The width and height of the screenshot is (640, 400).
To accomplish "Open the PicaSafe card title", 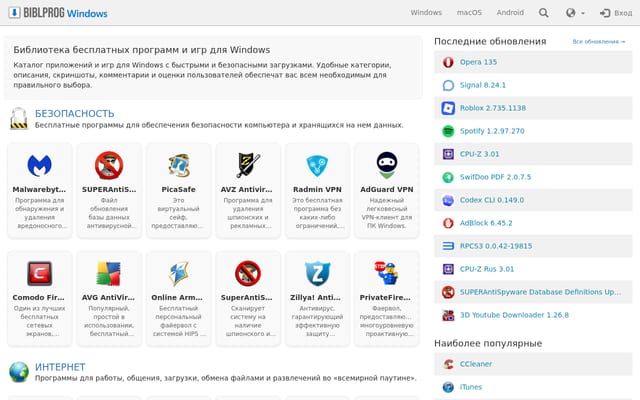I will 178,189.
